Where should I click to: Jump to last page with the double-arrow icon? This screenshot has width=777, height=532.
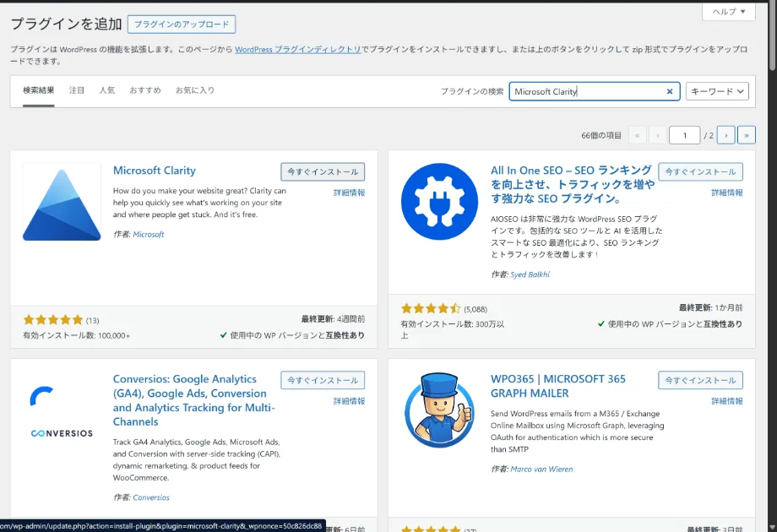(747, 134)
